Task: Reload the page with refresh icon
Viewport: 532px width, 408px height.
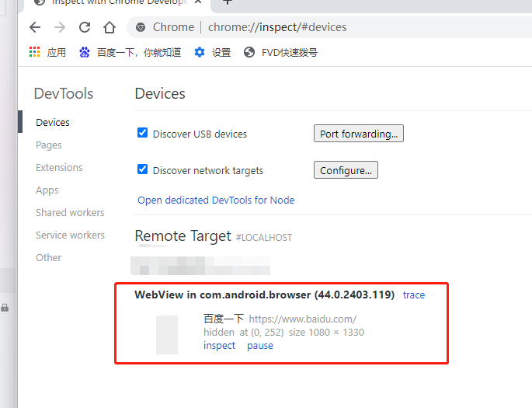Action: 85,27
